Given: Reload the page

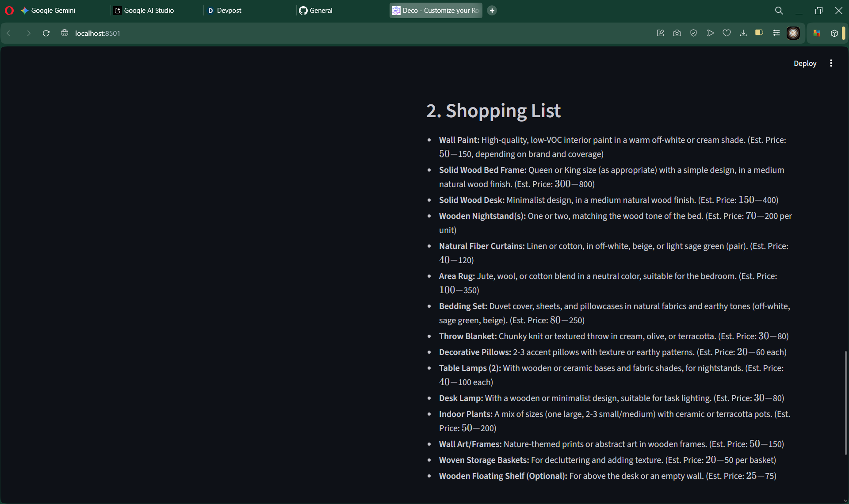Looking at the screenshot, I should (46, 33).
